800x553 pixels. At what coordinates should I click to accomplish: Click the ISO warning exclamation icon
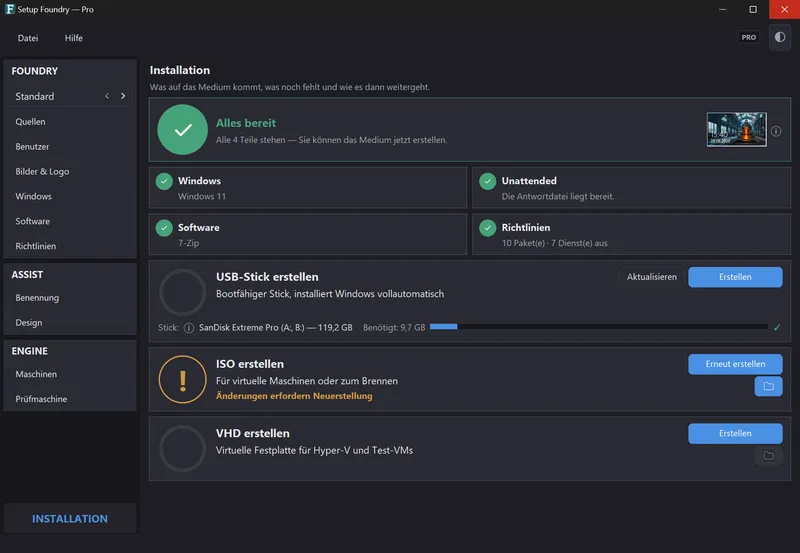click(x=183, y=380)
